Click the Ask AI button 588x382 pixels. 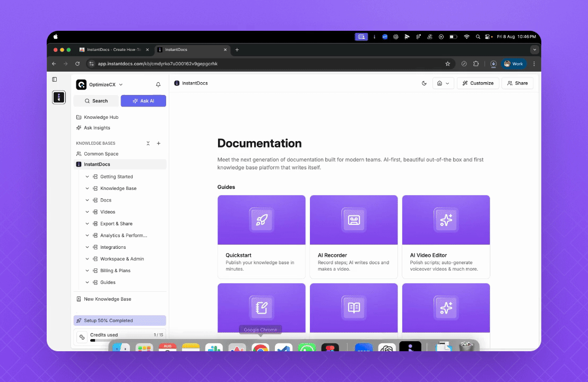pos(143,101)
